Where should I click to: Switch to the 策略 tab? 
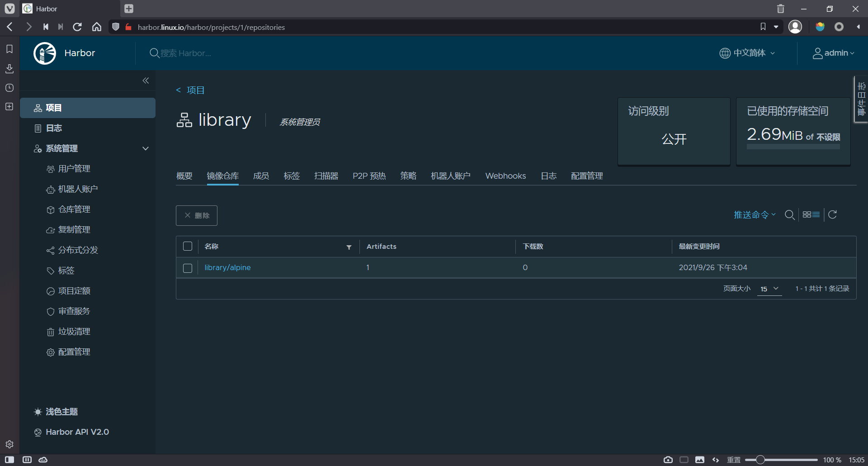point(408,176)
